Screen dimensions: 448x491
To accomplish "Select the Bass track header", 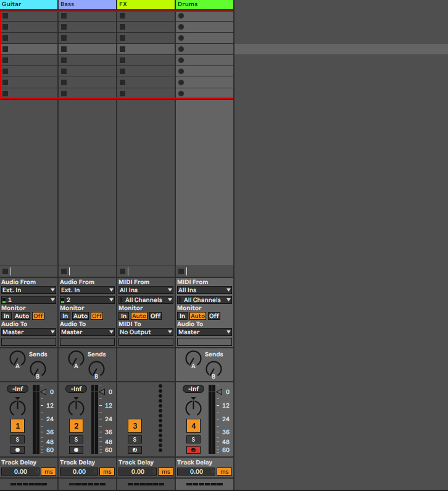I will 87,4.
